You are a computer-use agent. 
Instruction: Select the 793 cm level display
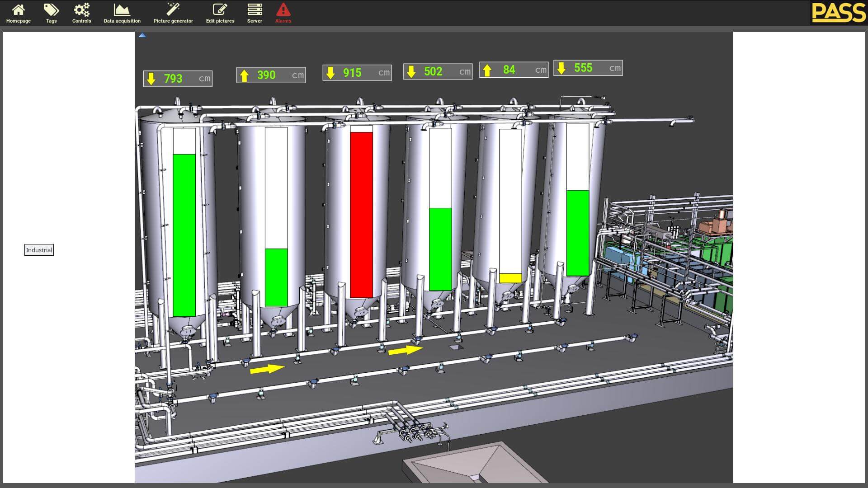(178, 79)
